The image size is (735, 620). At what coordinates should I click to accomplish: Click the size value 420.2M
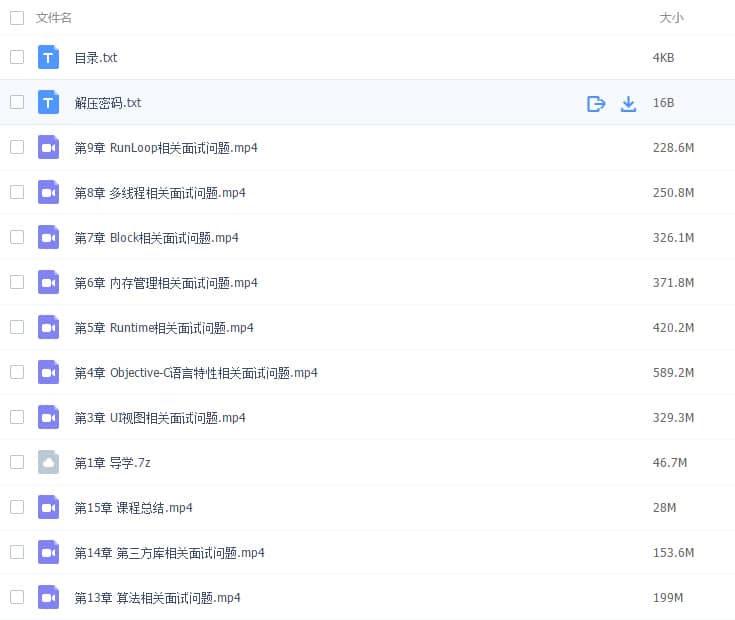coord(673,328)
